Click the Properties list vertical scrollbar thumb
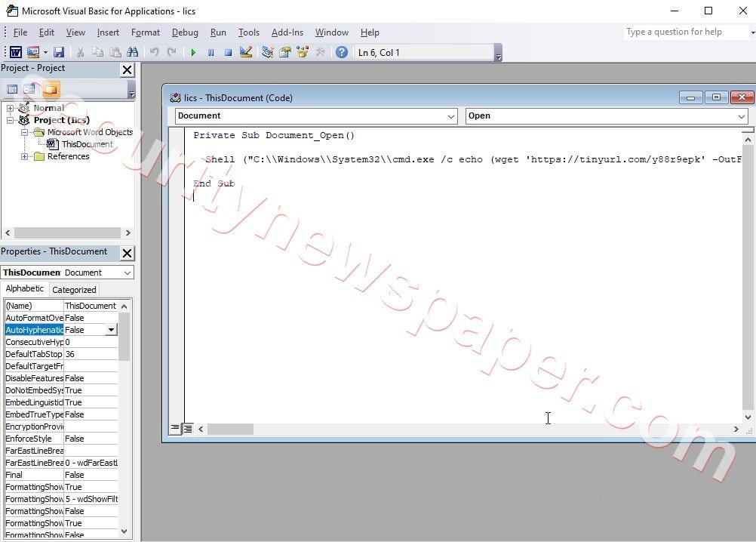756x542 pixels. (124, 337)
